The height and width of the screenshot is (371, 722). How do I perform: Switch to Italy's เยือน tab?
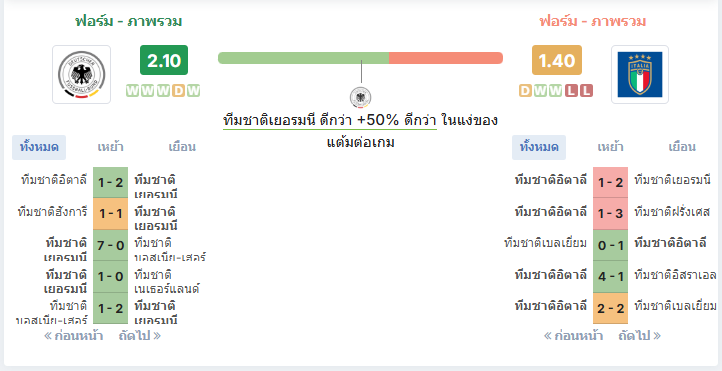click(682, 147)
